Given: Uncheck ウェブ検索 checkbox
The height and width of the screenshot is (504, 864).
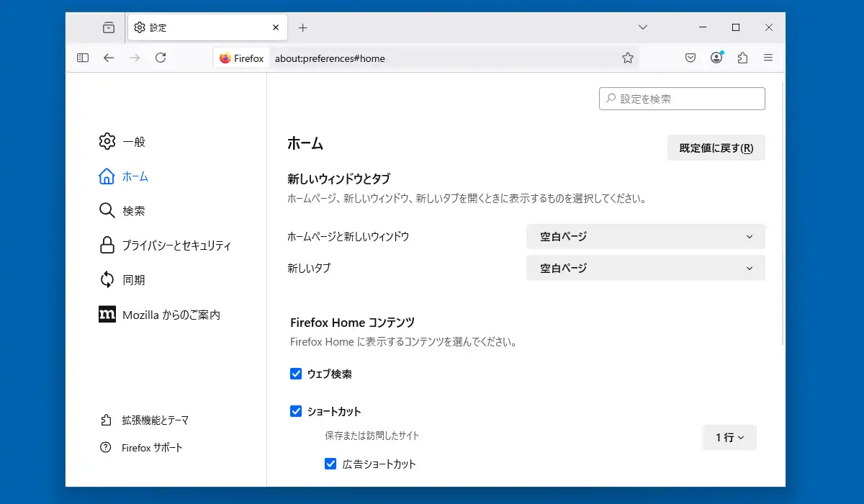Looking at the screenshot, I should (x=296, y=374).
